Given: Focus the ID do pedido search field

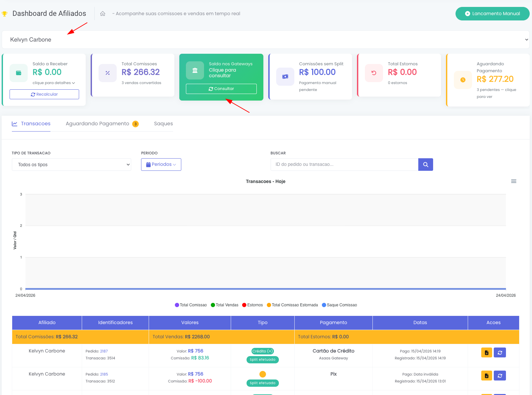Looking at the screenshot, I should coord(344,165).
